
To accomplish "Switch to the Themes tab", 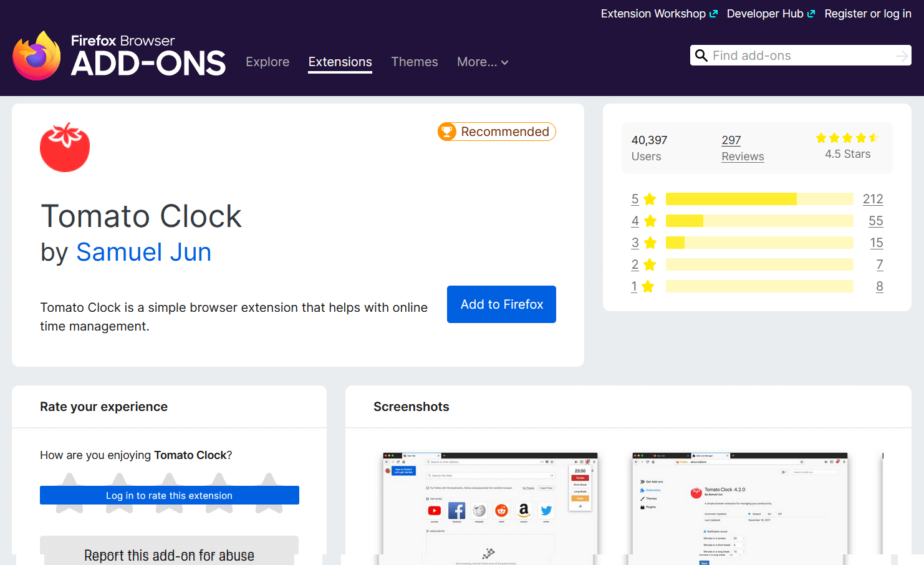I will (x=414, y=62).
